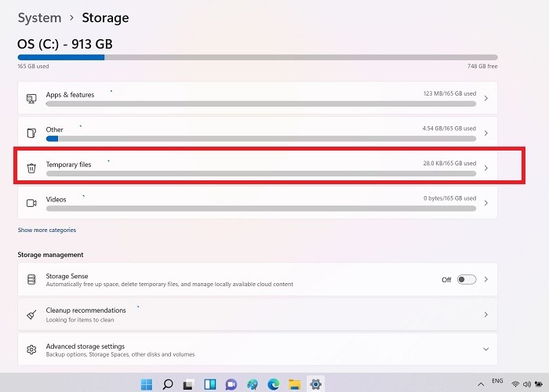Click the Videos camera icon
549x392 pixels.
coord(31,203)
